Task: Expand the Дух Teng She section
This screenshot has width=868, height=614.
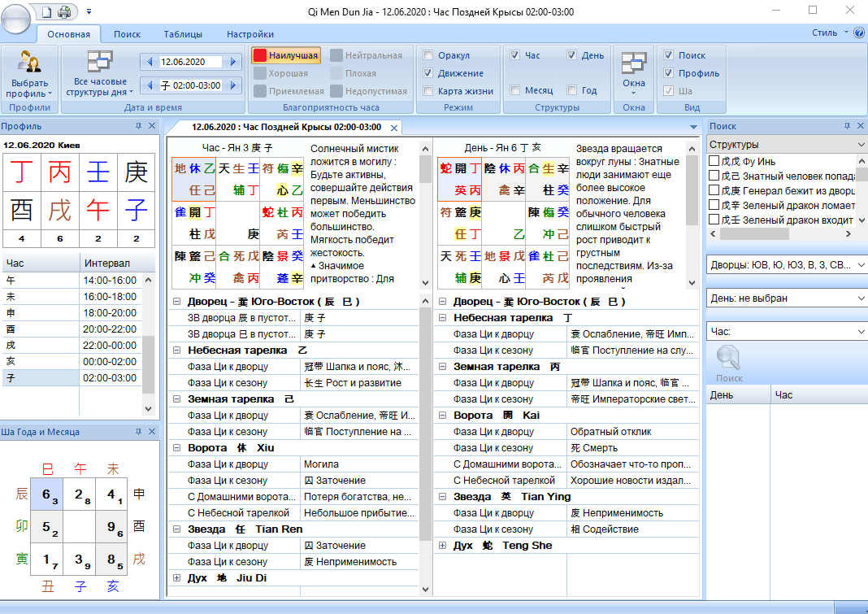Action: [x=442, y=546]
